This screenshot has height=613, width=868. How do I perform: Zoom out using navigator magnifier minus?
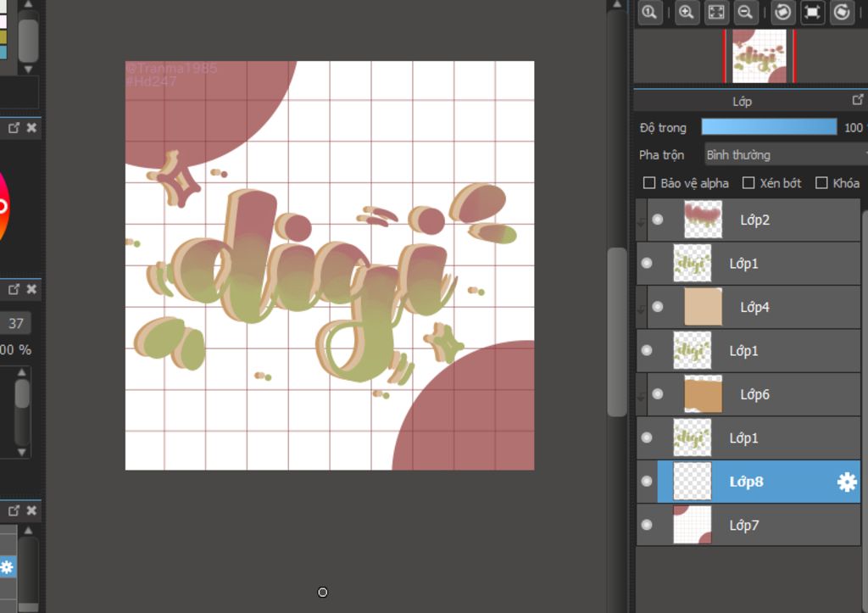[746, 12]
